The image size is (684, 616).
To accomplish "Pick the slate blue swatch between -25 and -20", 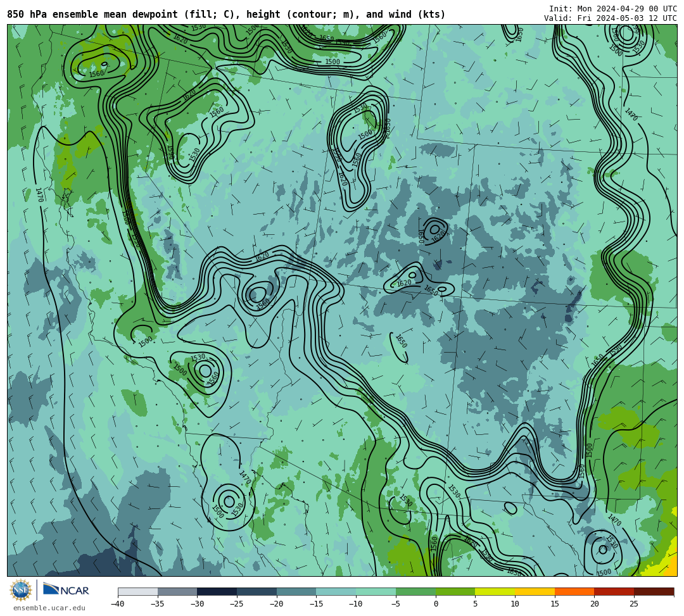I will coord(256,591).
